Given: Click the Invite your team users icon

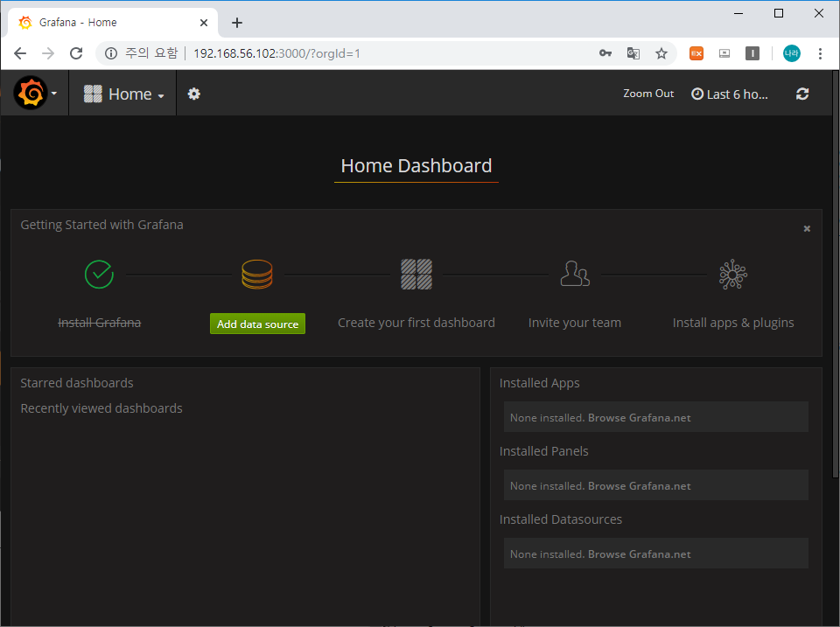Looking at the screenshot, I should [x=575, y=274].
